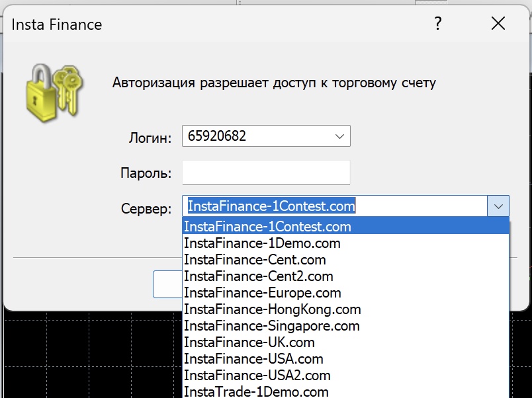Close the Insta Finance dialog

tap(498, 24)
